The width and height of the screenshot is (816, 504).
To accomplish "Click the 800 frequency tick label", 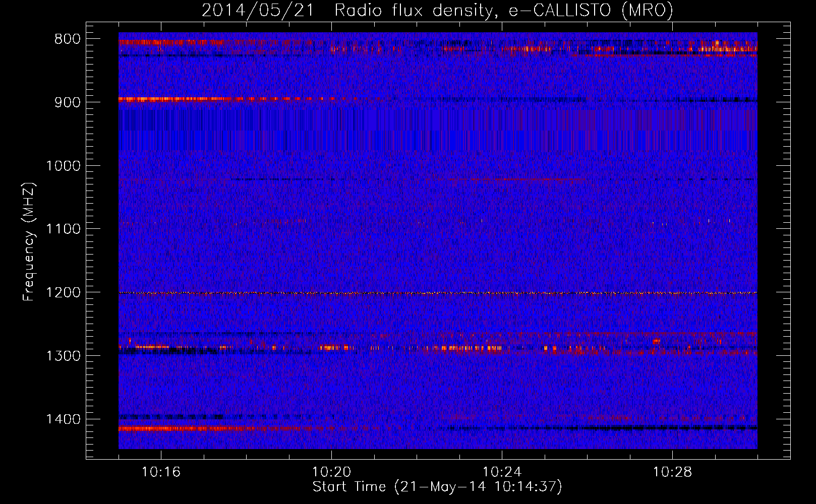I will (68, 39).
